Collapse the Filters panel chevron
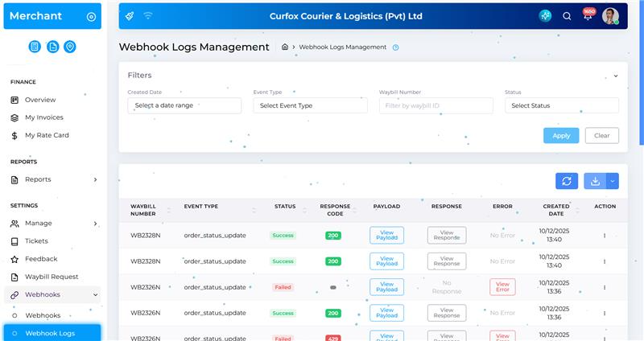644x341 pixels. pyautogui.click(x=616, y=76)
